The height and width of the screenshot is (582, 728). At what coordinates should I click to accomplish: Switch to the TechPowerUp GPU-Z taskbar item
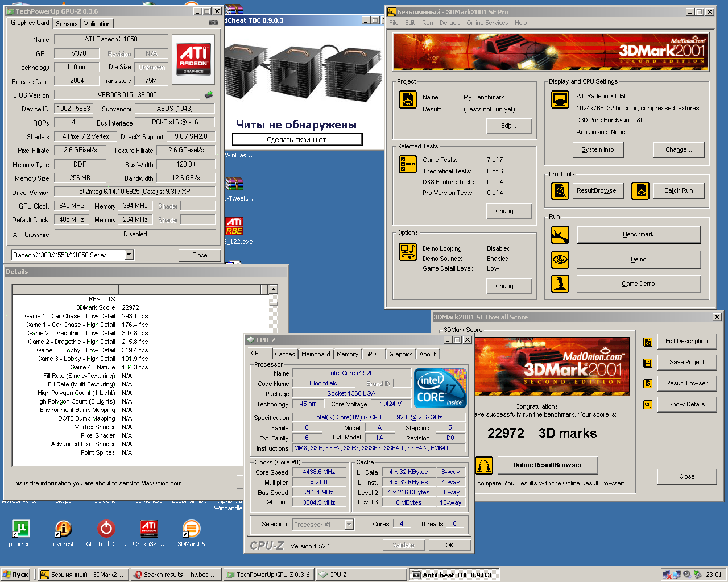coord(268,575)
